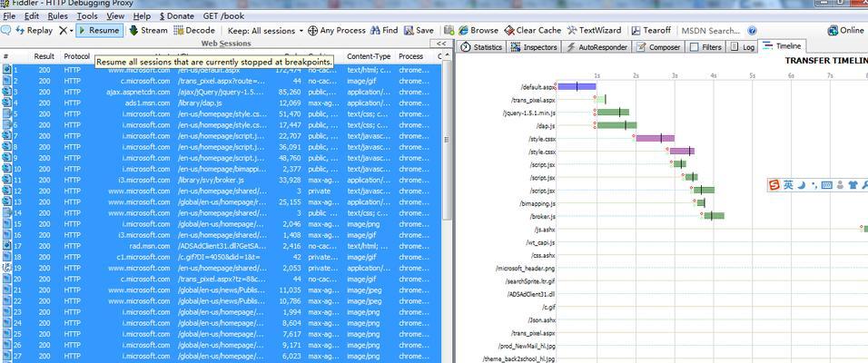Click the comment speech bubble icon
The width and height of the screenshot is (868, 363).
[6, 31]
